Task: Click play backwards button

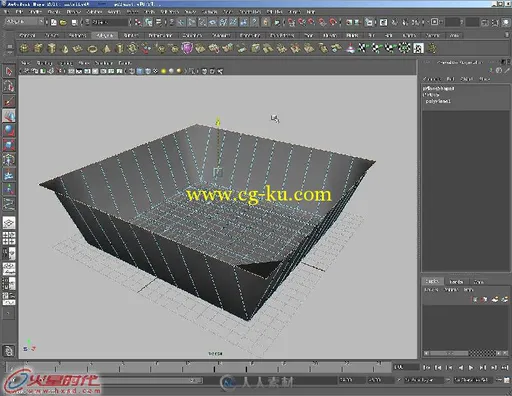Action: [x=460, y=367]
